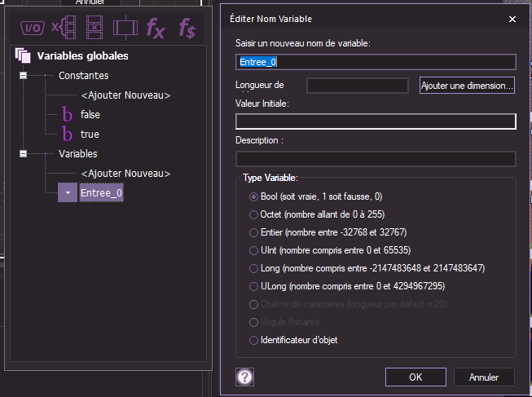Select the 'true' constant in tree

90,134
